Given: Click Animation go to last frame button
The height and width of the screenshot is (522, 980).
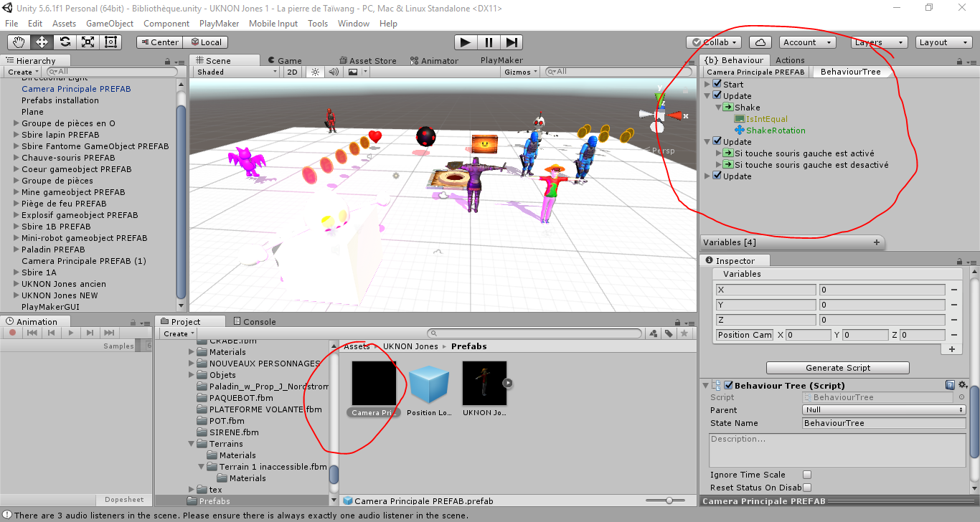Looking at the screenshot, I should click(109, 333).
